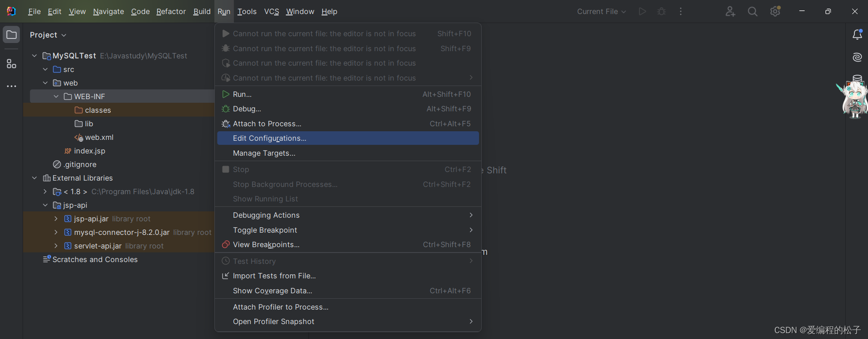Click the index.jsp file icon
The image size is (868, 339).
tap(68, 151)
